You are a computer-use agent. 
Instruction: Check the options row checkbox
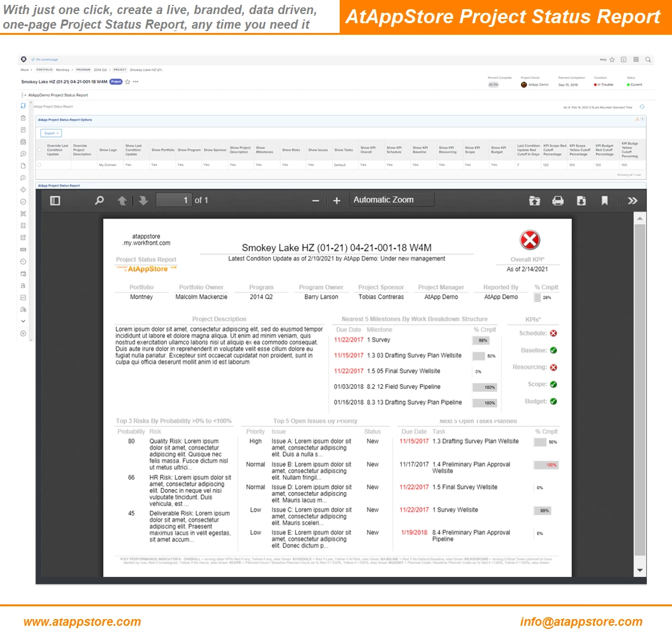[40, 165]
